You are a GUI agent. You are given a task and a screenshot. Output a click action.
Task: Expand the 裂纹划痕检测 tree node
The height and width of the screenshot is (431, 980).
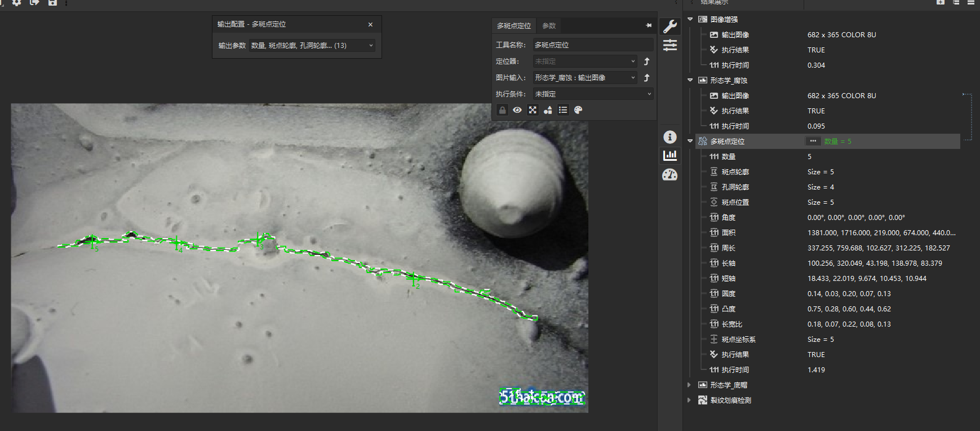point(689,400)
